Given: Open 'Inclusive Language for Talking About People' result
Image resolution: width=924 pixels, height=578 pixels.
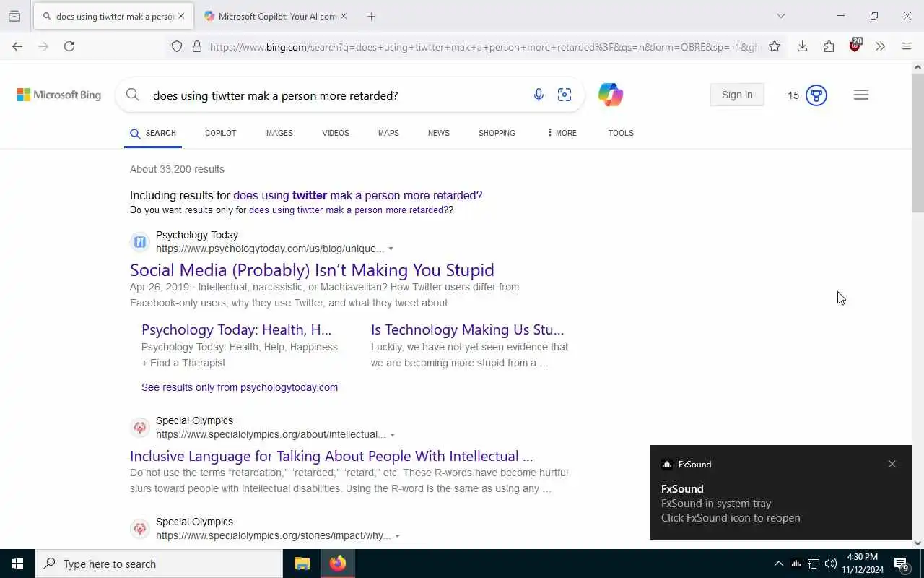Looking at the screenshot, I should tap(331, 456).
